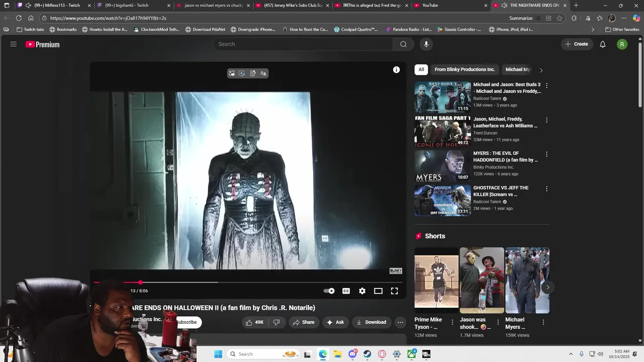Open video player settings gear
The height and width of the screenshot is (362, 644).
362,291
